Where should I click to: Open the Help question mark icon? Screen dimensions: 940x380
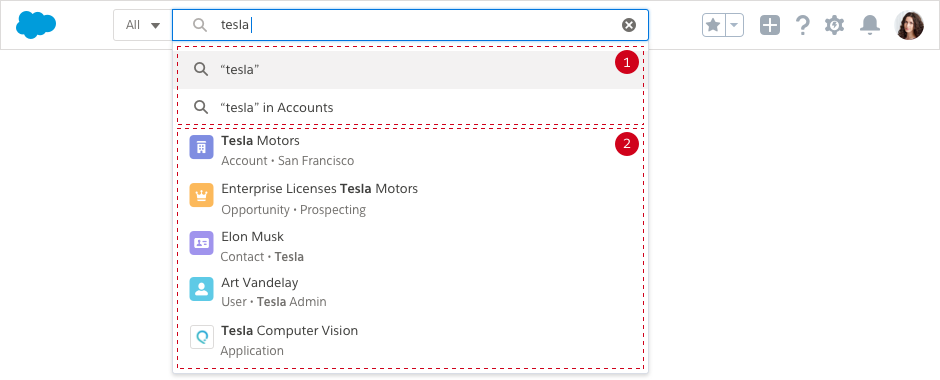coord(802,25)
